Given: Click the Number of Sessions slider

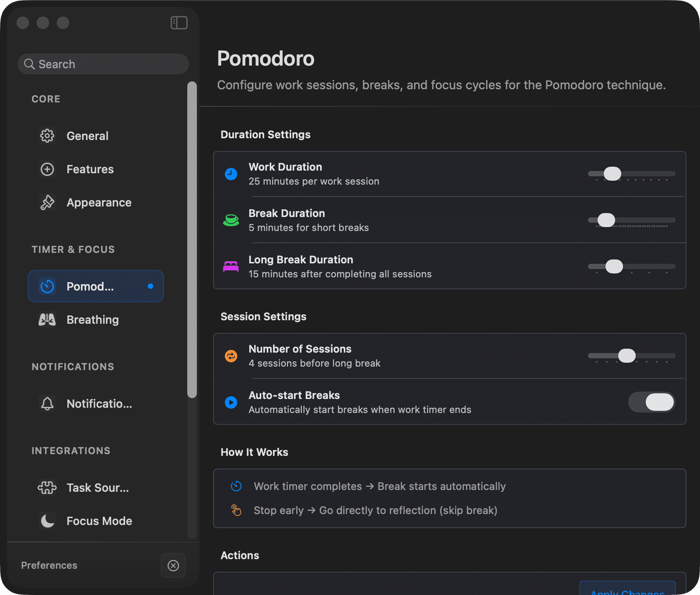Looking at the screenshot, I should point(632,356).
